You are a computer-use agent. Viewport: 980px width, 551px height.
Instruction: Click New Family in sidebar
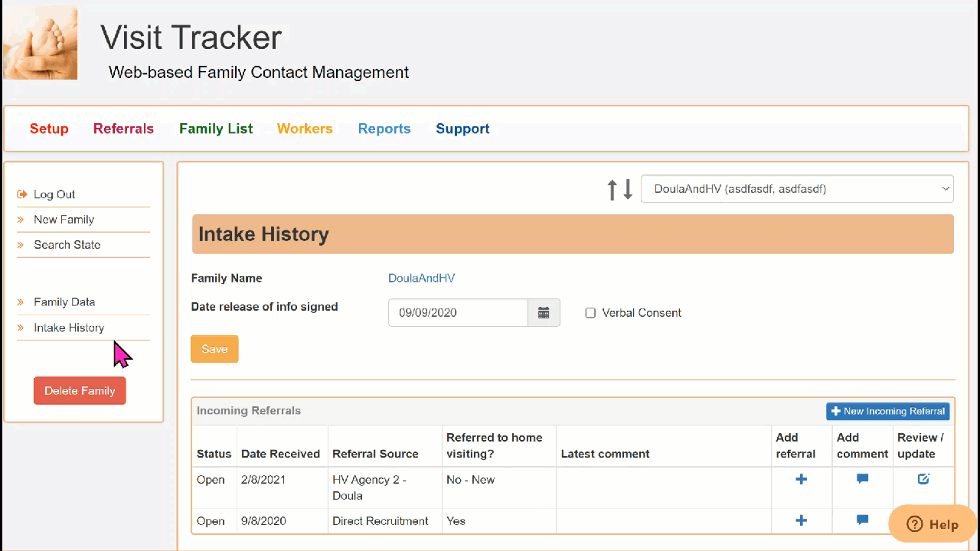tap(64, 220)
